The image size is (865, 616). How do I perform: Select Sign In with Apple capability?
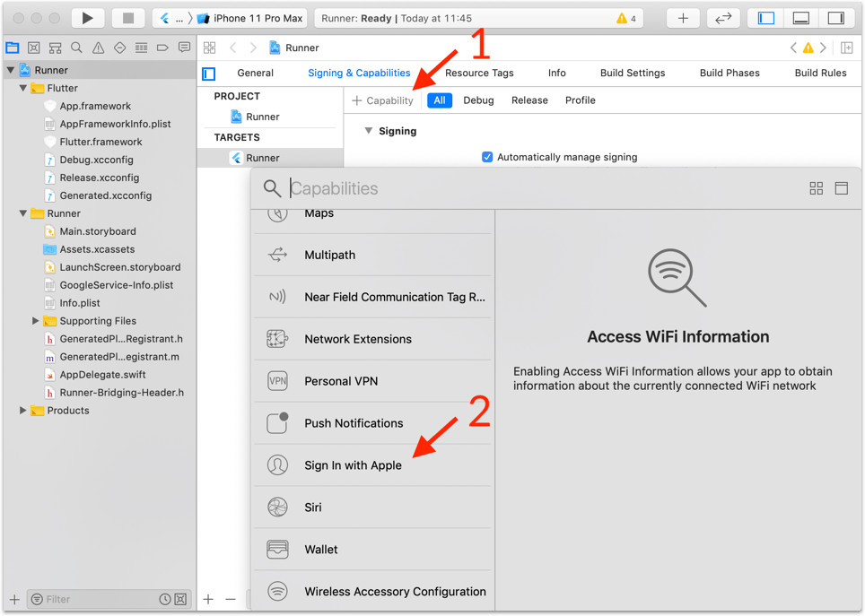point(372,465)
